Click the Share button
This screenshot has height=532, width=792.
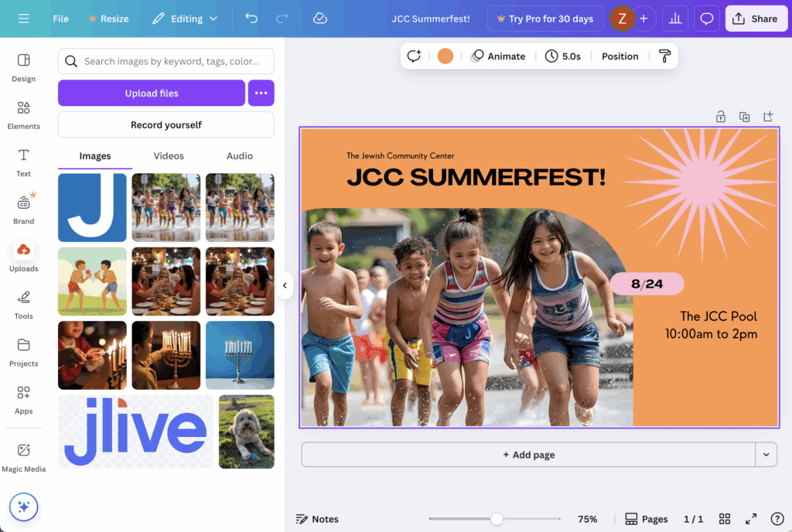coord(755,19)
